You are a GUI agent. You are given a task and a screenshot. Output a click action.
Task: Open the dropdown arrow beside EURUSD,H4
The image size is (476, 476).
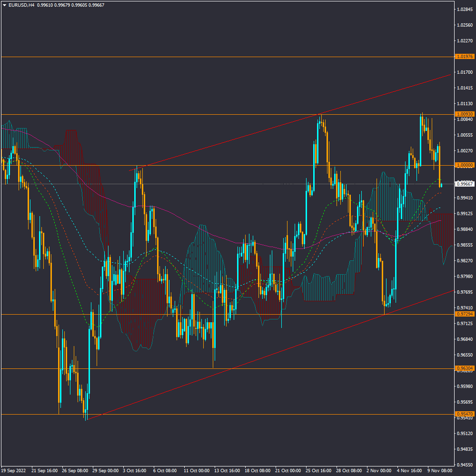4,5
